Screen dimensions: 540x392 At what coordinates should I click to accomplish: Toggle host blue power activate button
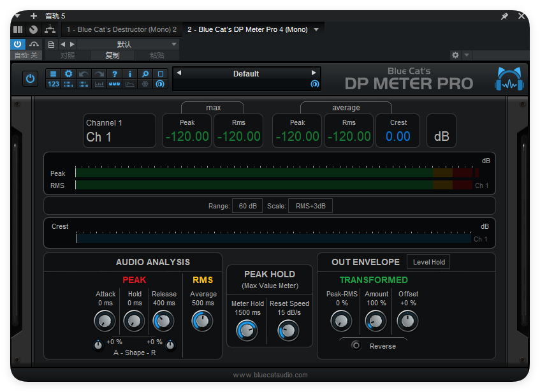18,45
